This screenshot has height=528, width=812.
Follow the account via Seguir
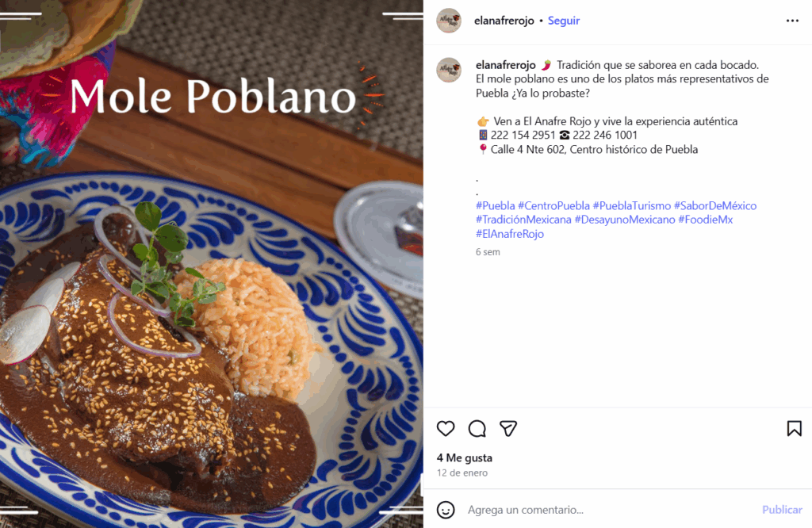point(564,21)
